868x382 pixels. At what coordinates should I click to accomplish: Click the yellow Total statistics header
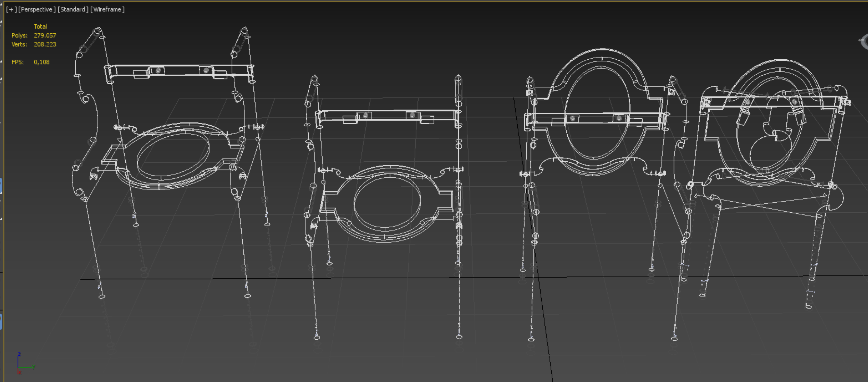coord(40,26)
